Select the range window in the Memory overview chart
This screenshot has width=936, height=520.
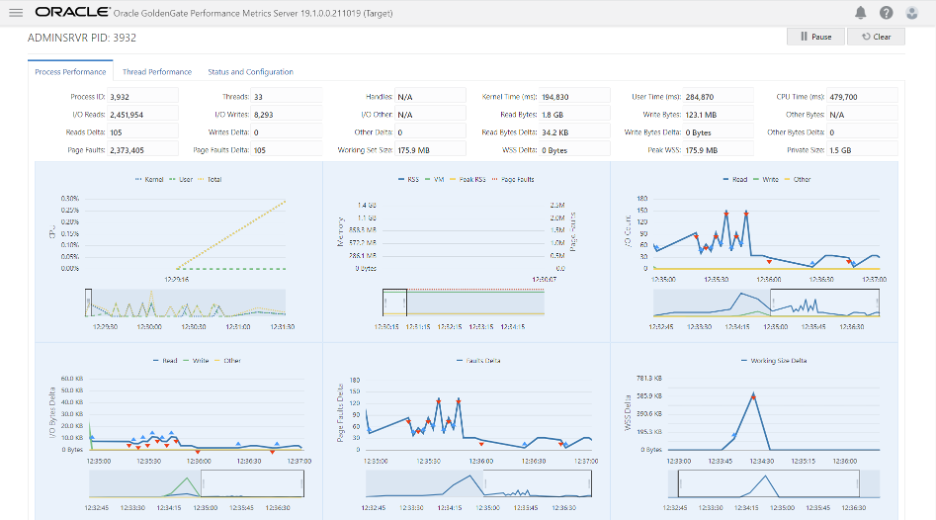[x=395, y=303]
